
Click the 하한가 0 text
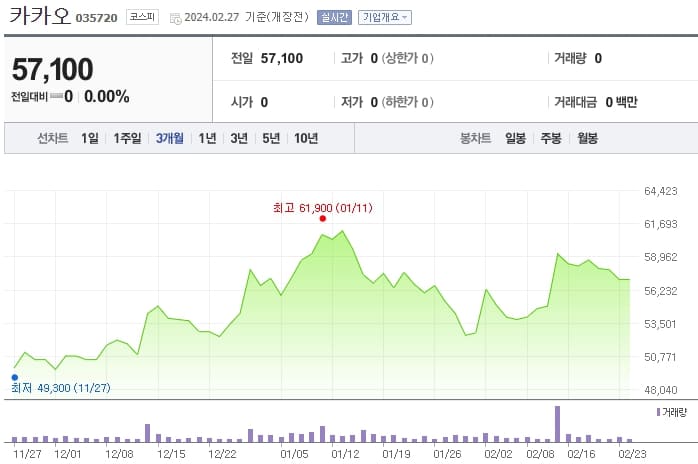pos(408,102)
